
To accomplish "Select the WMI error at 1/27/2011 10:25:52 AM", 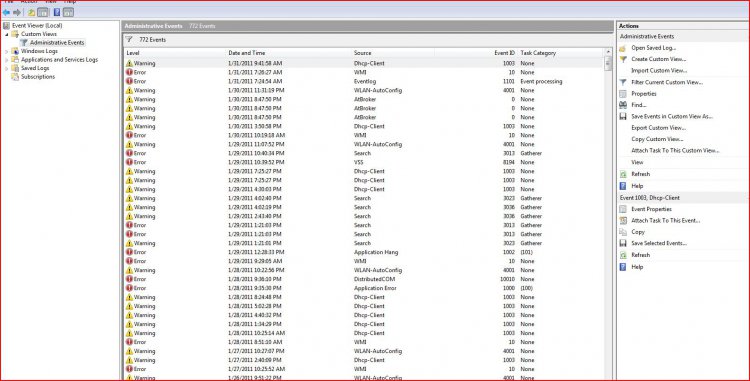I will tap(364, 369).
